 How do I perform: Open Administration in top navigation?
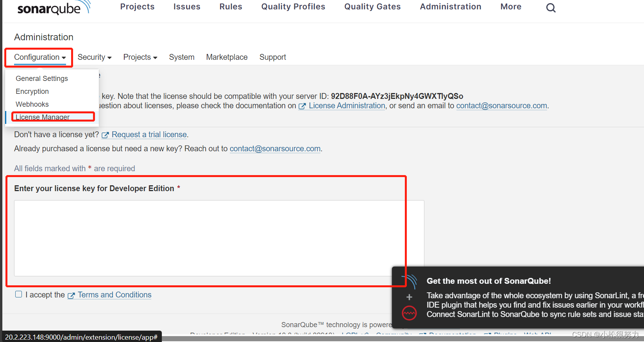coord(451,7)
